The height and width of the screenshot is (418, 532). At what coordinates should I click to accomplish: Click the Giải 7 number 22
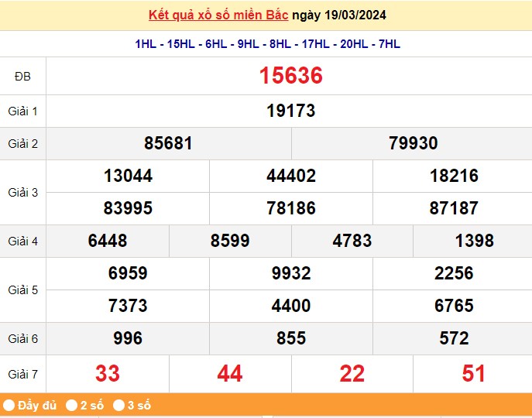(x=352, y=374)
